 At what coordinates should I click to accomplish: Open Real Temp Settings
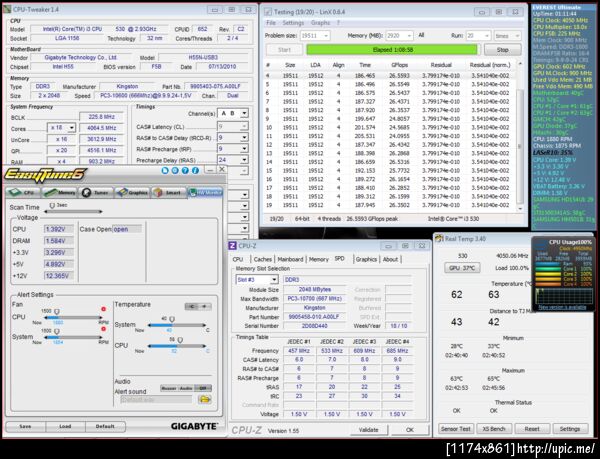point(570,429)
